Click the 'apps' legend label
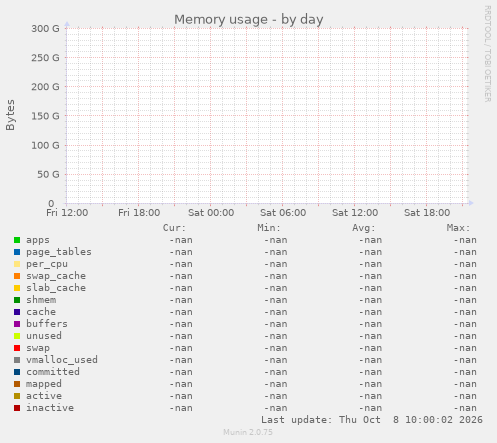This screenshot has width=497, height=443. [x=38, y=240]
